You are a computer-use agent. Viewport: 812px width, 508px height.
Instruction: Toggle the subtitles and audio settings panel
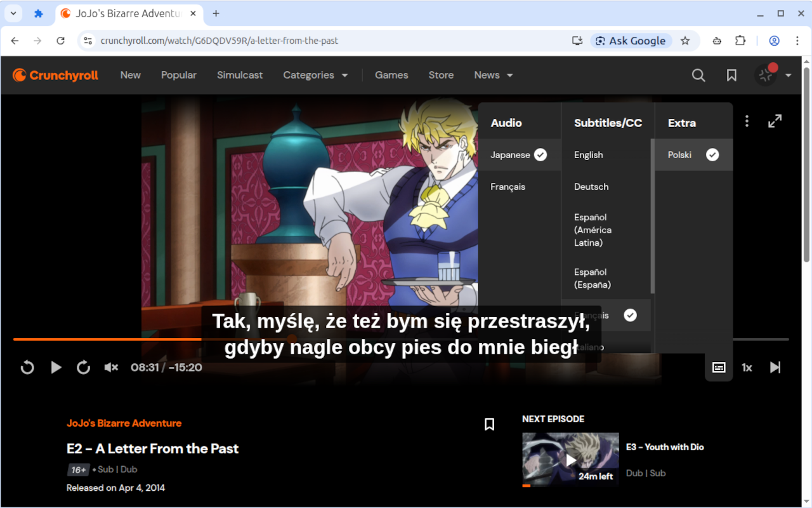[719, 367]
